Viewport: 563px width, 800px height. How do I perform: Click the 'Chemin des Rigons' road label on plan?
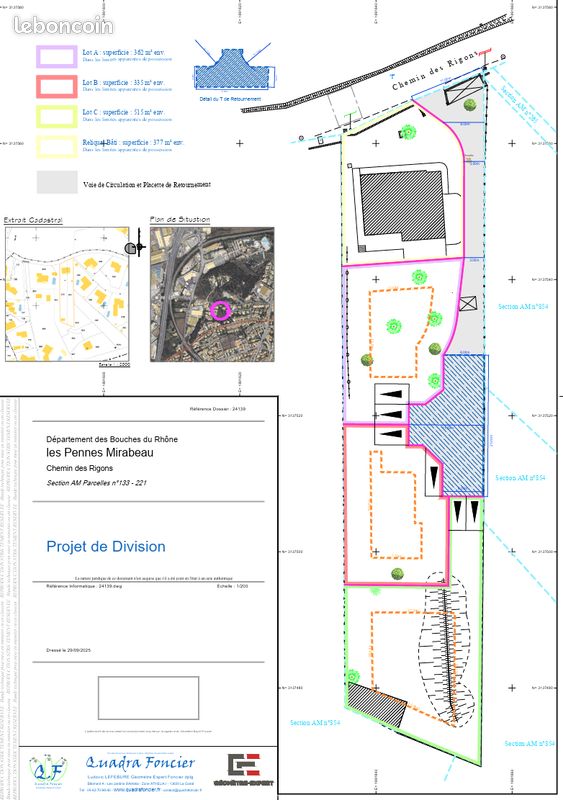(434, 71)
